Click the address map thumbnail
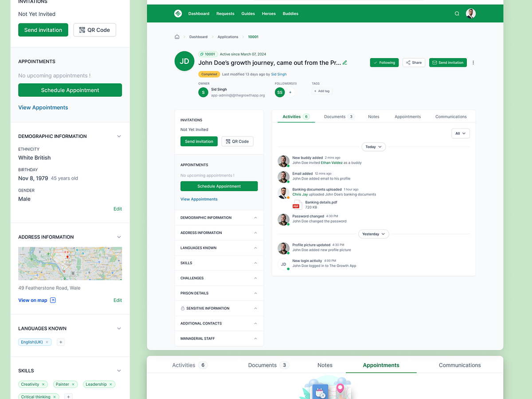Viewport: 532px width, 399px height. [70, 263]
